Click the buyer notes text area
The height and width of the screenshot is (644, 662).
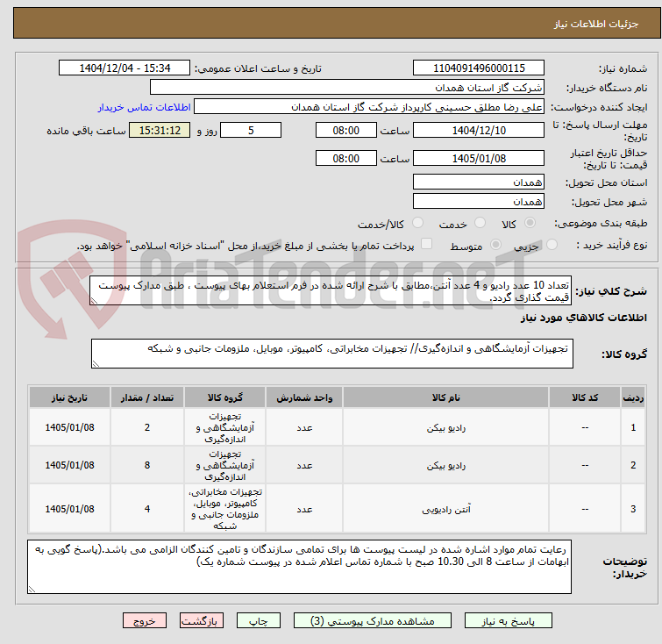(299, 567)
